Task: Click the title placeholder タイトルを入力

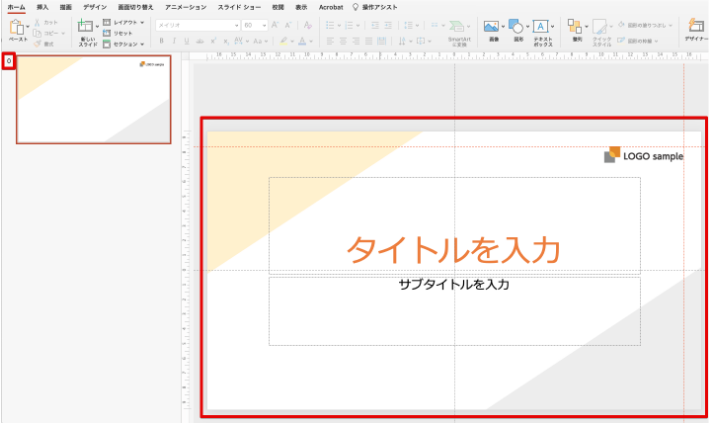Action: [x=453, y=249]
